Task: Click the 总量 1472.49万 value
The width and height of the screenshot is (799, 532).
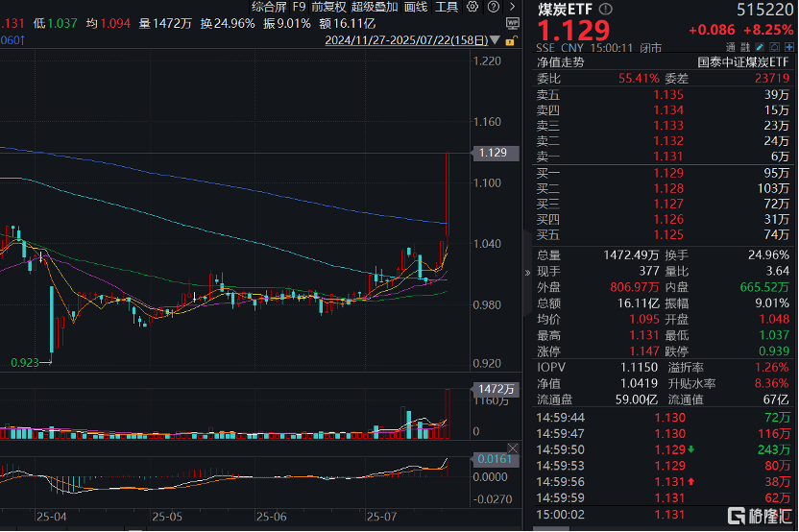Action: tap(631, 255)
